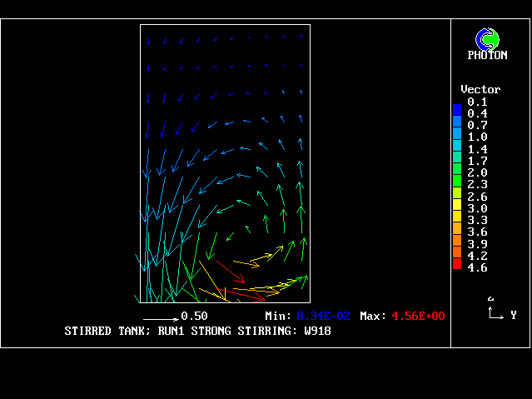This screenshot has height=399, width=532.
Task: Click the 0.1 legend value label
Action: [477, 102]
